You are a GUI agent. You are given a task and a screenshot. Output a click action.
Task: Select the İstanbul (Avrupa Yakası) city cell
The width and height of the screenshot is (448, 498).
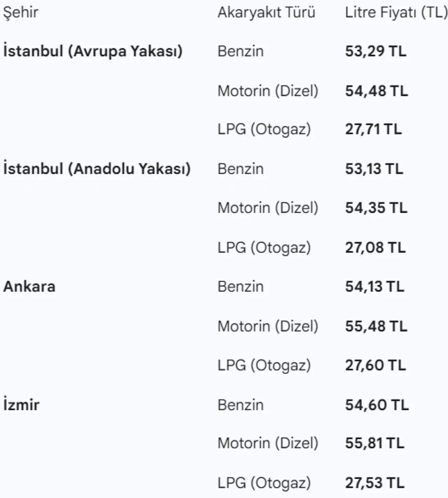pos(93,51)
